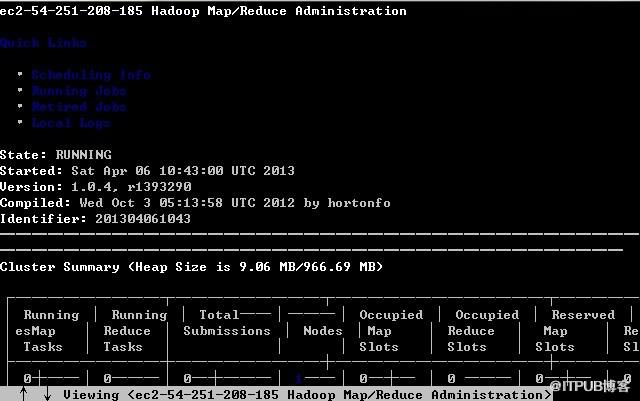Click the Quick Links heading link
The image size is (640, 401).
pyautogui.click(x=43, y=43)
